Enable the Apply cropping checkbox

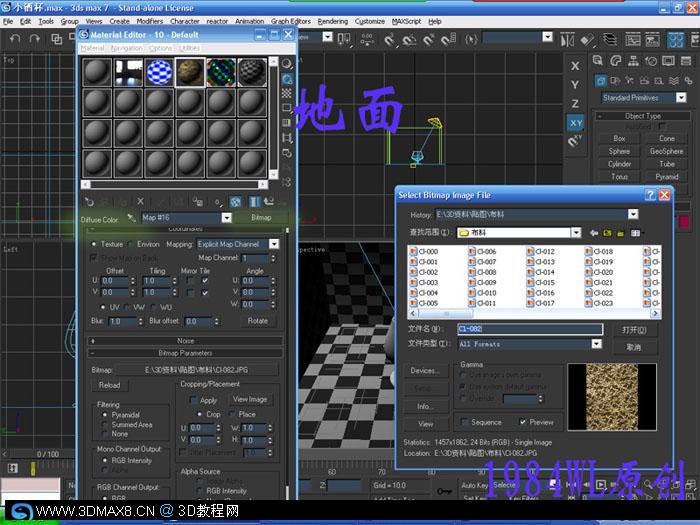[x=193, y=400]
